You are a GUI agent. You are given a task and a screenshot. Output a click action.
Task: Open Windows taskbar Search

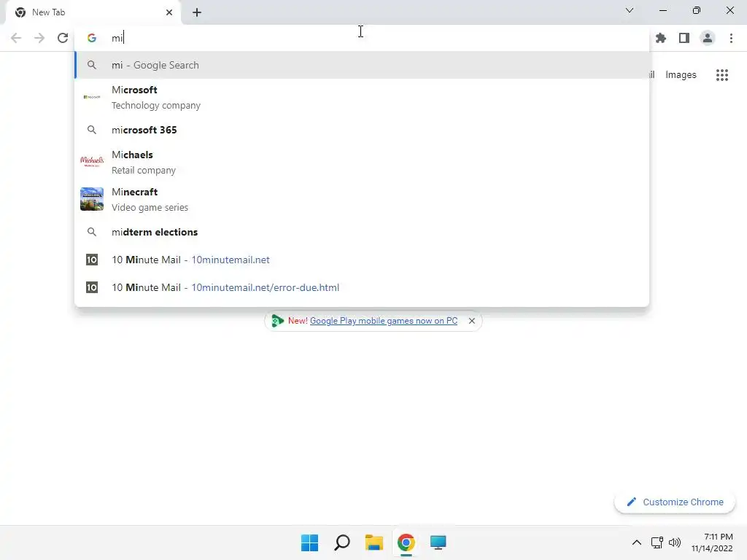tap(342, 542)
